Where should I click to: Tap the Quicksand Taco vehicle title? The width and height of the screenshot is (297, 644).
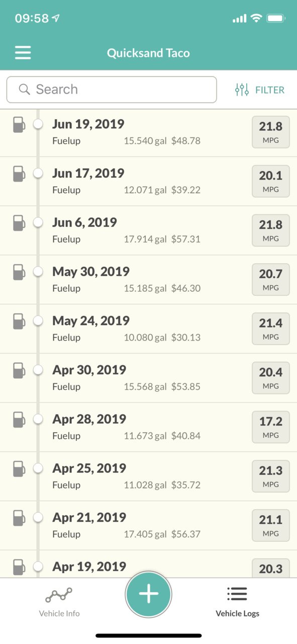148,53
